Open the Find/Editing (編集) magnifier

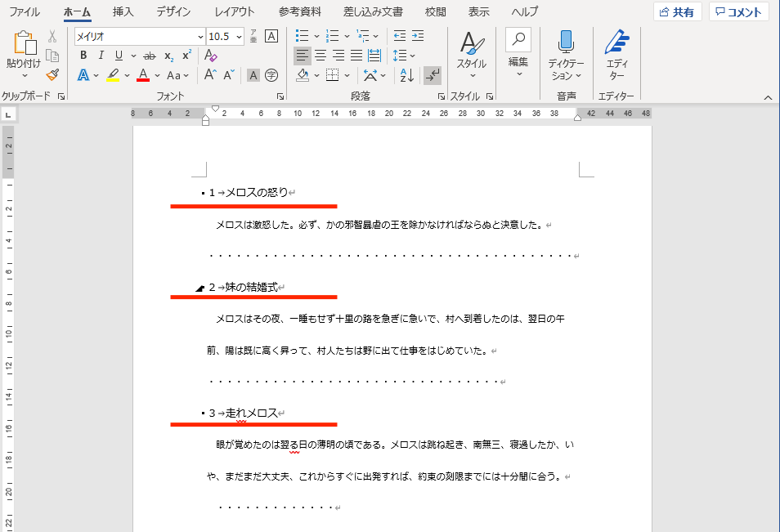pyautogui.click(x=518, y=39)
